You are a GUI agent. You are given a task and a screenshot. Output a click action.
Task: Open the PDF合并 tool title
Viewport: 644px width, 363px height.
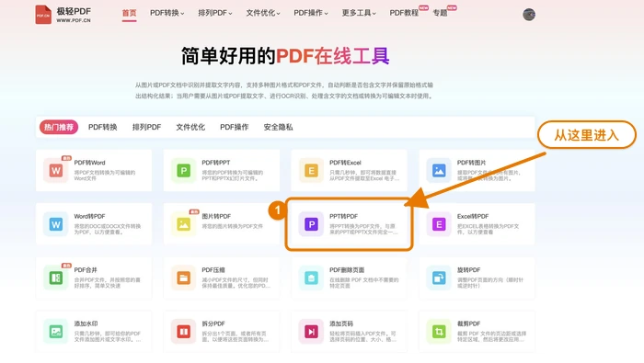86,270
